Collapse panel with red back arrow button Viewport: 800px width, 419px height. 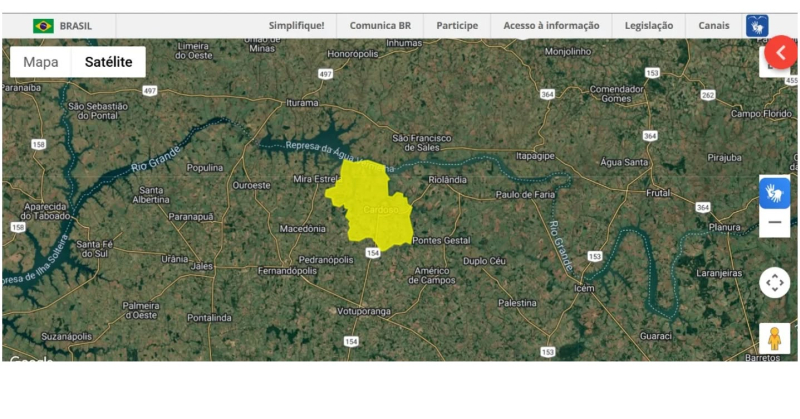781,52
